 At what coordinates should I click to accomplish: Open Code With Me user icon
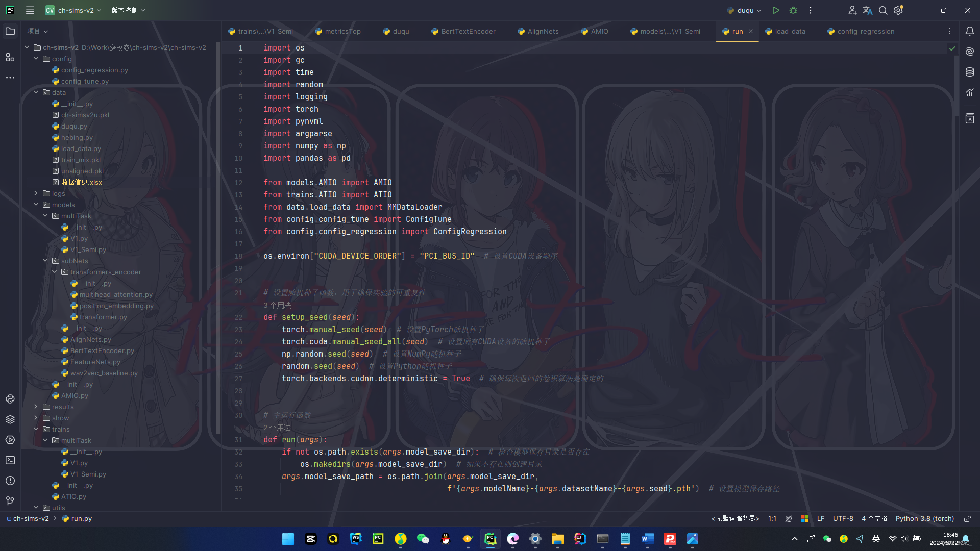coord(852,10)
